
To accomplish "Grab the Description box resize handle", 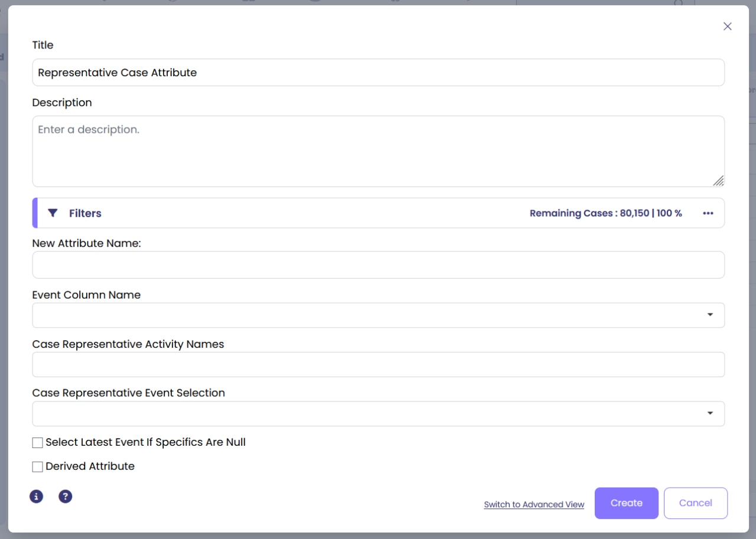I will [x=718, y=181].
